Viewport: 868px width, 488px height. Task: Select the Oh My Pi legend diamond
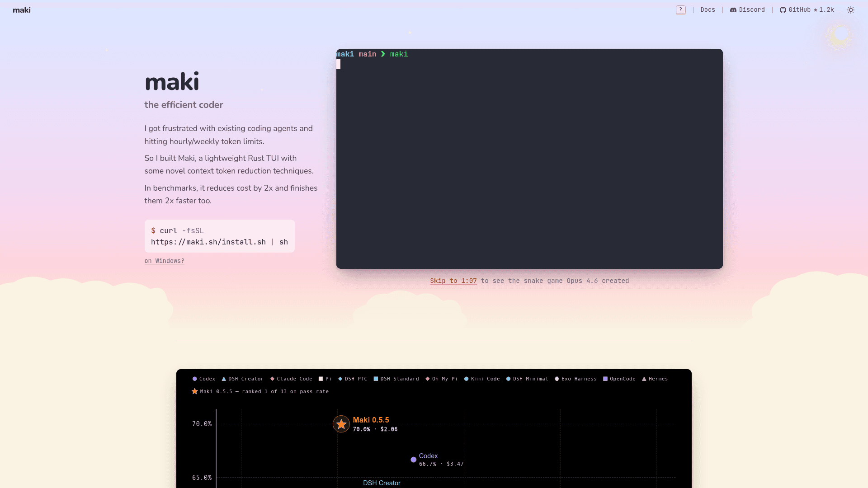428,379
